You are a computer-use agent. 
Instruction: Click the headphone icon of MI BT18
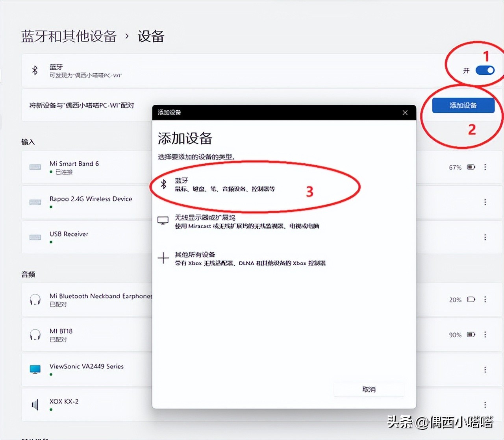click(x=35, y=334)
